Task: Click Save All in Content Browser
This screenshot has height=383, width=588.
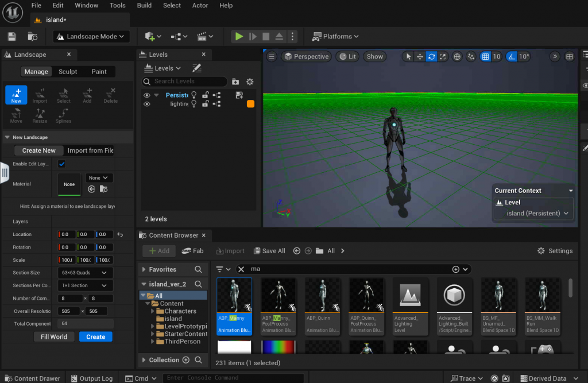Action: [269, 251]
